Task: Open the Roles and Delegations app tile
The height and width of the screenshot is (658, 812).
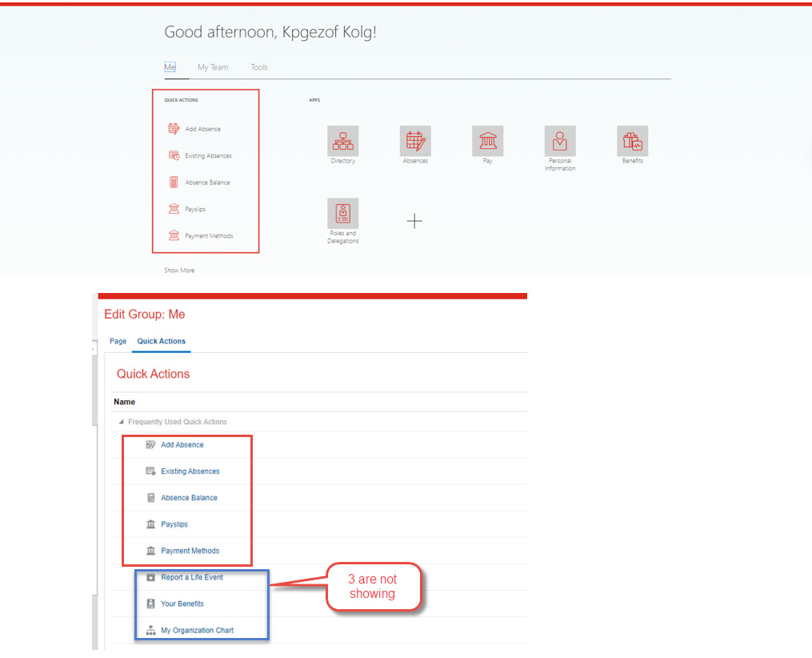Action: click(343, 214)
